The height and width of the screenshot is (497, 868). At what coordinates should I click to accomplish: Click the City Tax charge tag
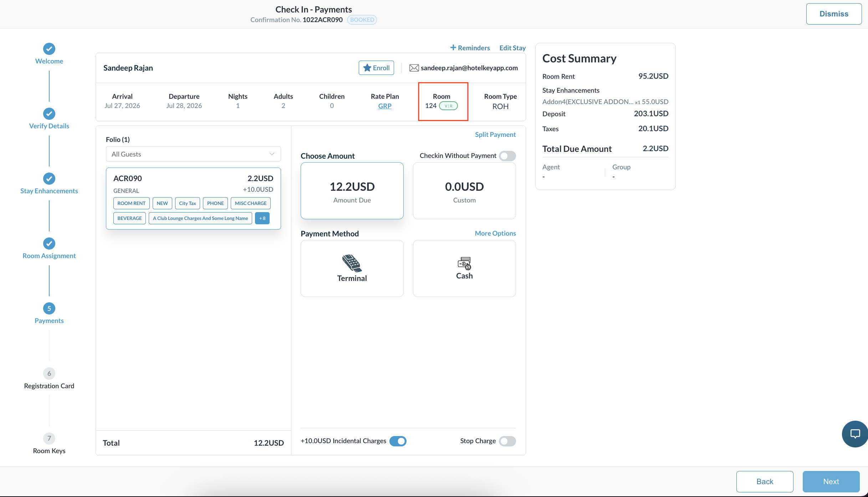pyautogui.click(x=188, y=203)
